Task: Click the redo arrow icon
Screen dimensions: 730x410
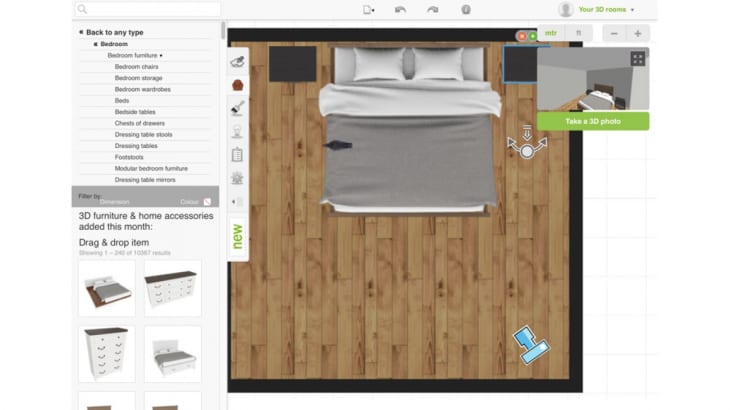Action: [x=433, y=10]
